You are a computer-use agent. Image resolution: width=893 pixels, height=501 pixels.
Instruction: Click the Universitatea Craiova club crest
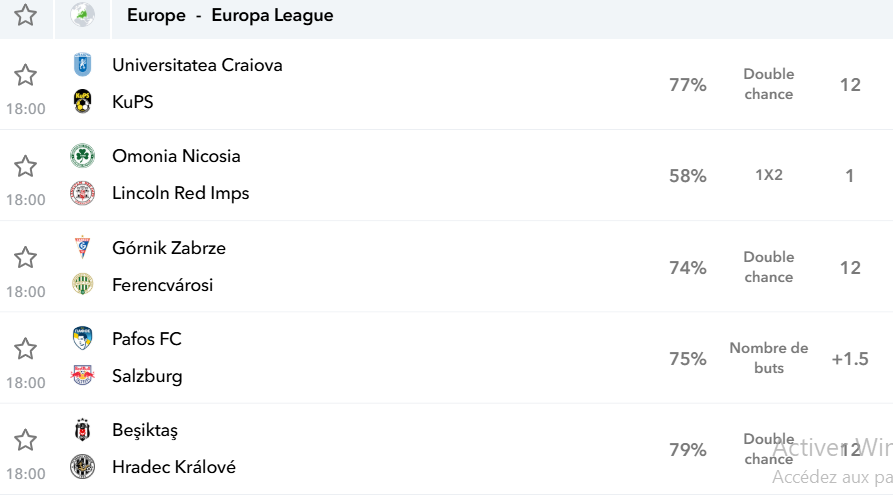pos(83,64)
